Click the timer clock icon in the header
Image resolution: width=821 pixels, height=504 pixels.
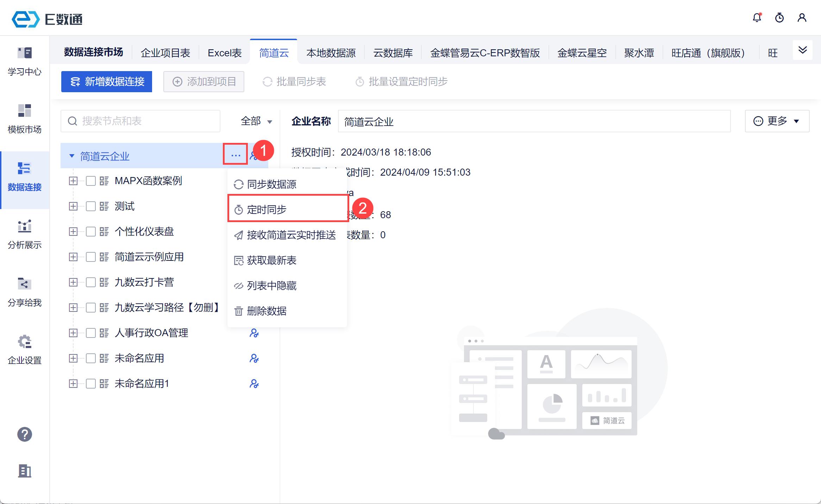(x=779, y=18)
